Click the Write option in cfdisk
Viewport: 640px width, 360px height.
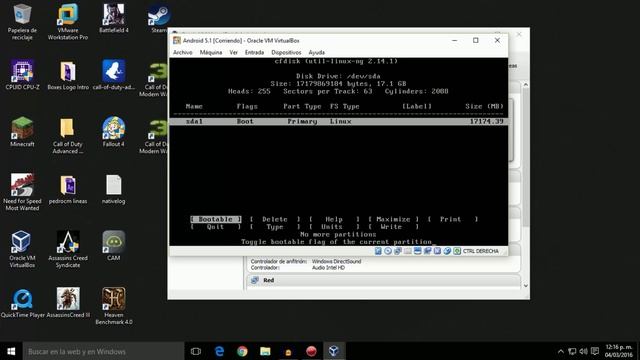pos(393,227)
